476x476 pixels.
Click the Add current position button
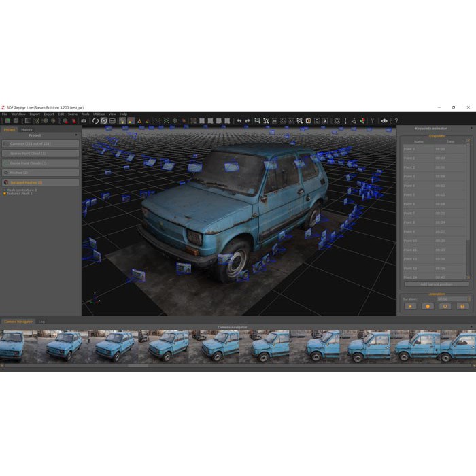pos(437,284)
